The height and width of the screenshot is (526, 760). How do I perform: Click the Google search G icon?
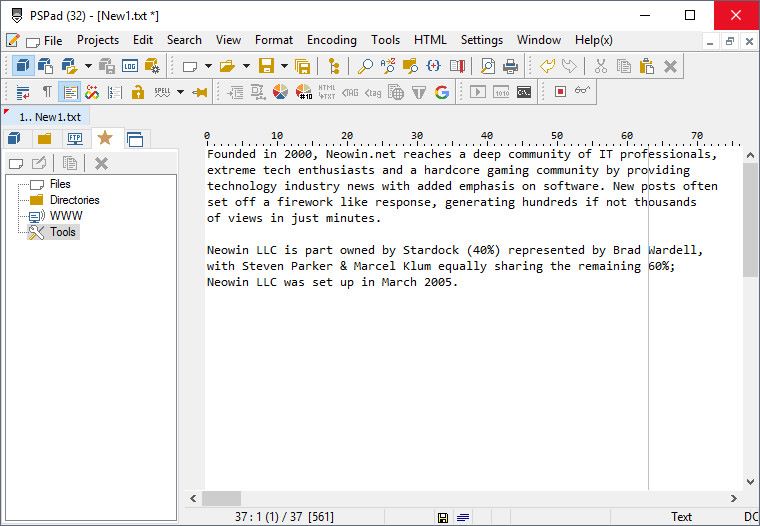442,92
